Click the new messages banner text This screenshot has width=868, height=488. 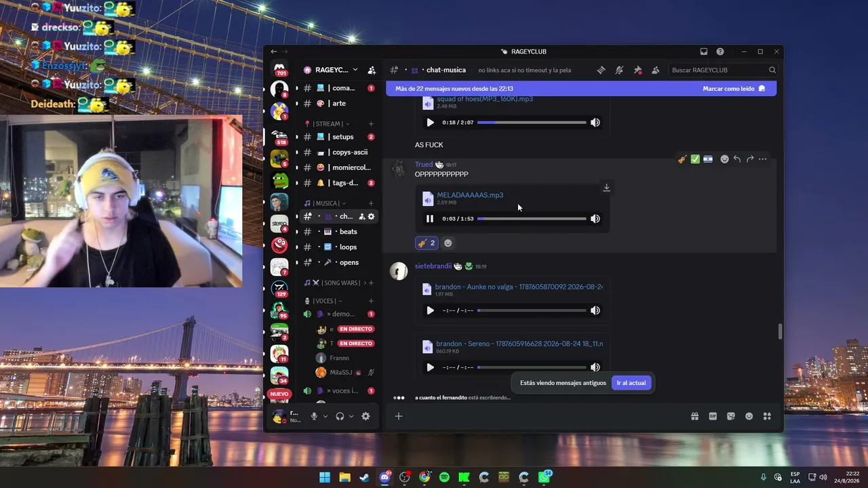pyautogui.click(x=454, y=89)
